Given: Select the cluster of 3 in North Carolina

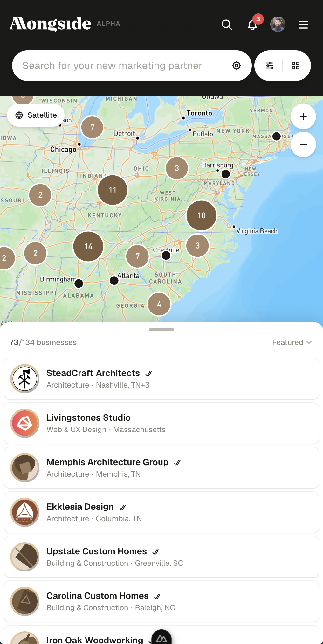Looking at the screenshot, I should tap(197, 246).
